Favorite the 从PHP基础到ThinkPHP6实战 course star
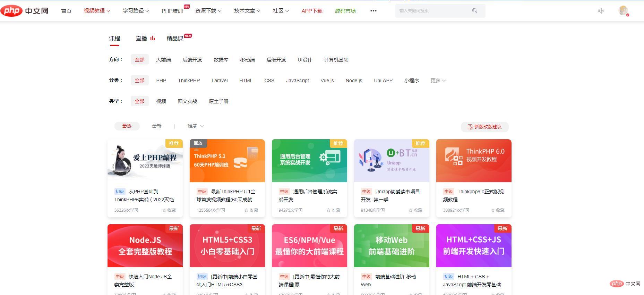The width and height of the screenshot is (644, 295). pyautogui.click(x=164, y=210)
